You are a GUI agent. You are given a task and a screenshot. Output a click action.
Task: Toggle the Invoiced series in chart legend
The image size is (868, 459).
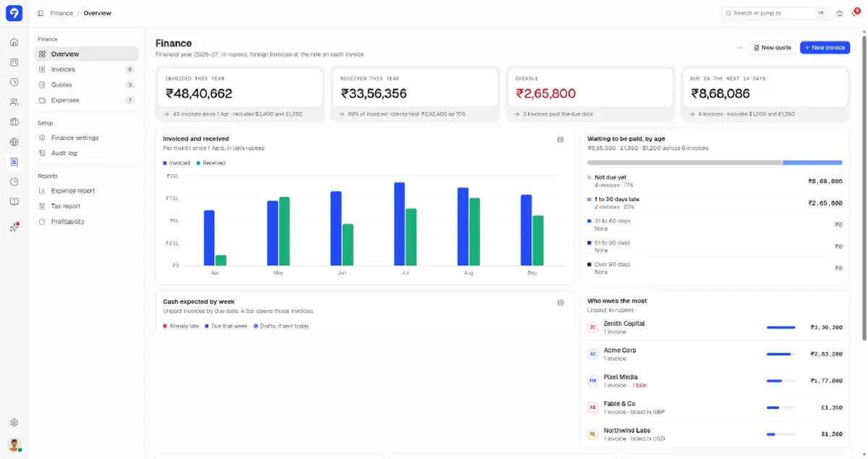tap(176, 163)
